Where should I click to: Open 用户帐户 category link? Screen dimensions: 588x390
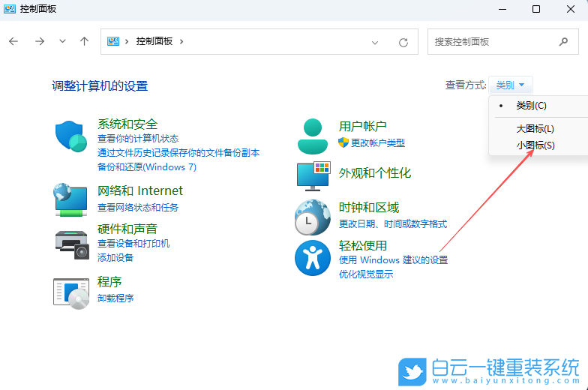pos(363,126)
